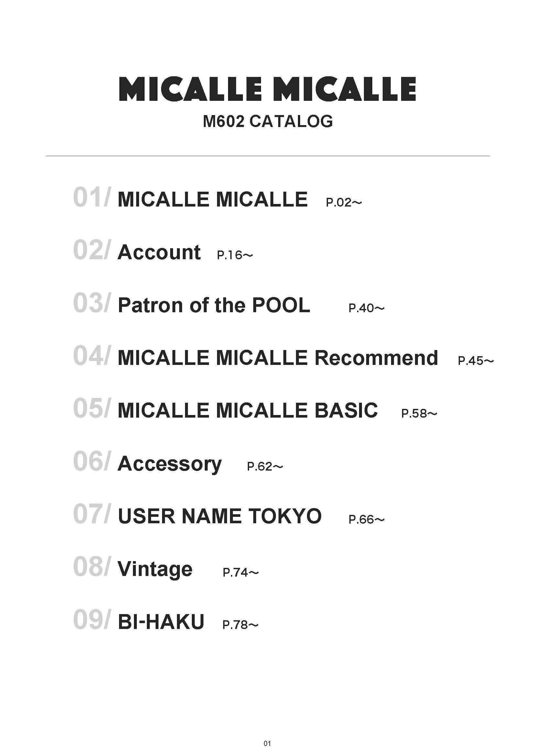Click the M602 CATALOG subtitle

(267, 121)
